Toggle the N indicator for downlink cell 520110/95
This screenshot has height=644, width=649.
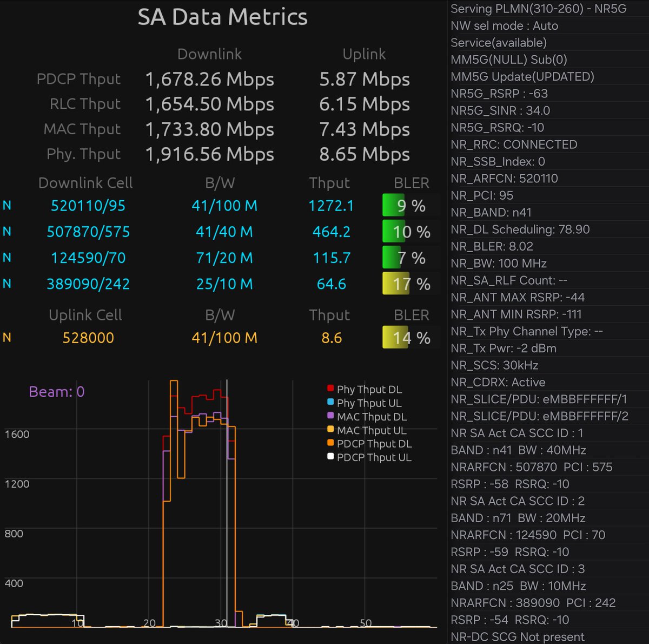pos(7,206)
